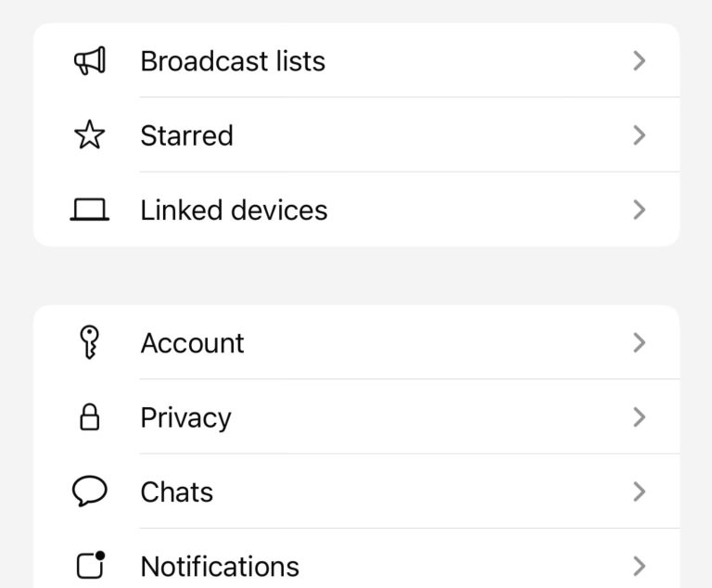
Task: Tap the padlock Privacy icon
Action: coord(90,417)
